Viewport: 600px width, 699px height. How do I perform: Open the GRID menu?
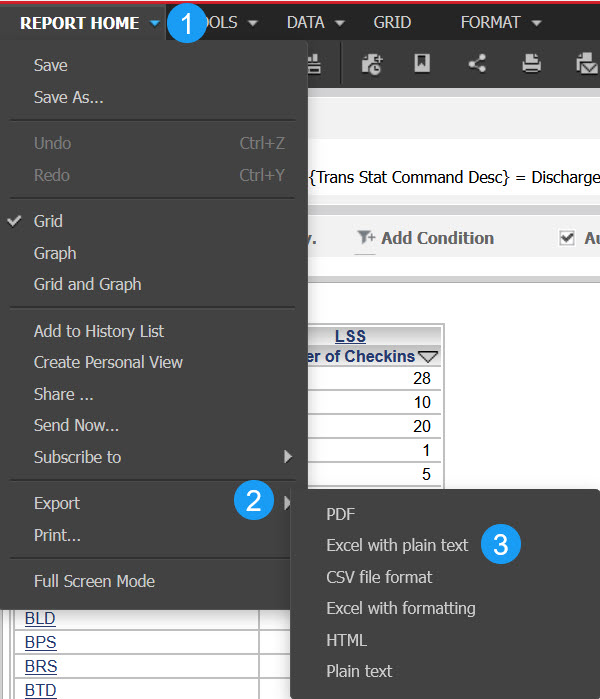392,22
